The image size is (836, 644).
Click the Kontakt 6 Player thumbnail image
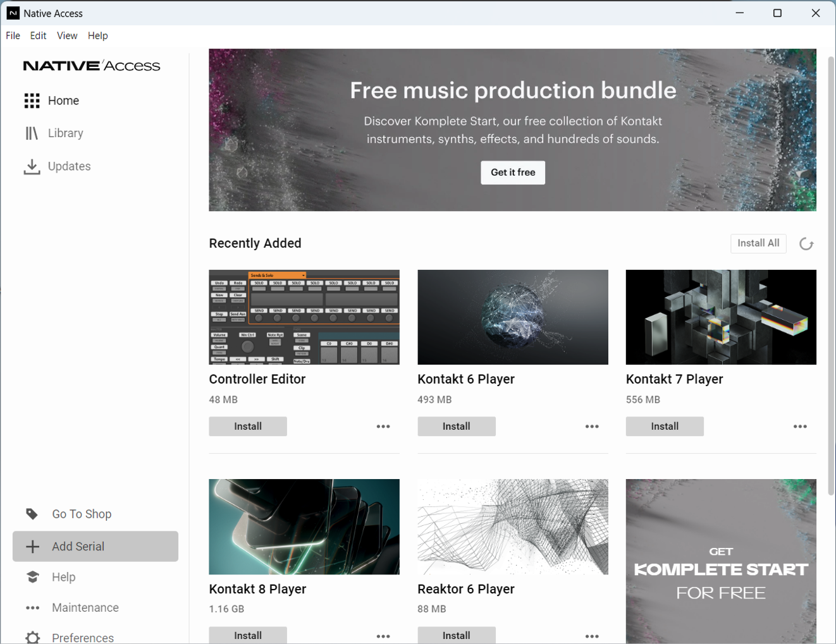[x=513, y=317]
